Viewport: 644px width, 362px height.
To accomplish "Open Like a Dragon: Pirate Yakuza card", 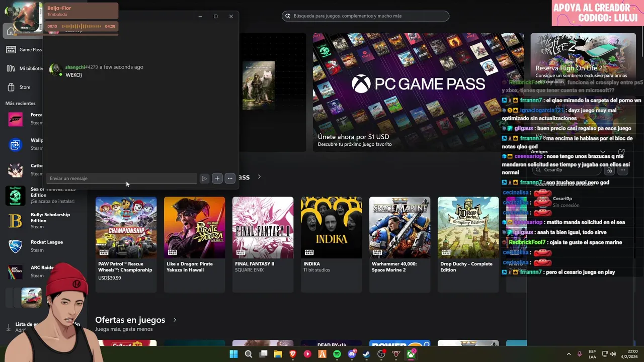I will (x=194, y=244).
